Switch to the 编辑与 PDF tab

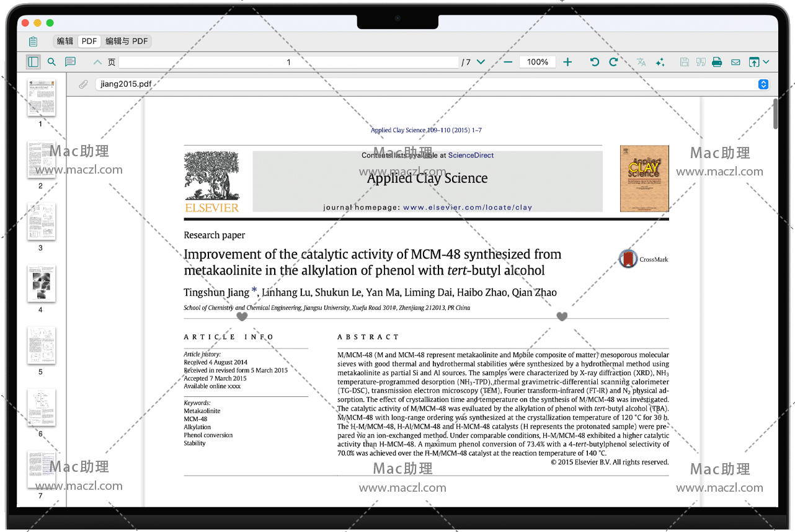127,42
